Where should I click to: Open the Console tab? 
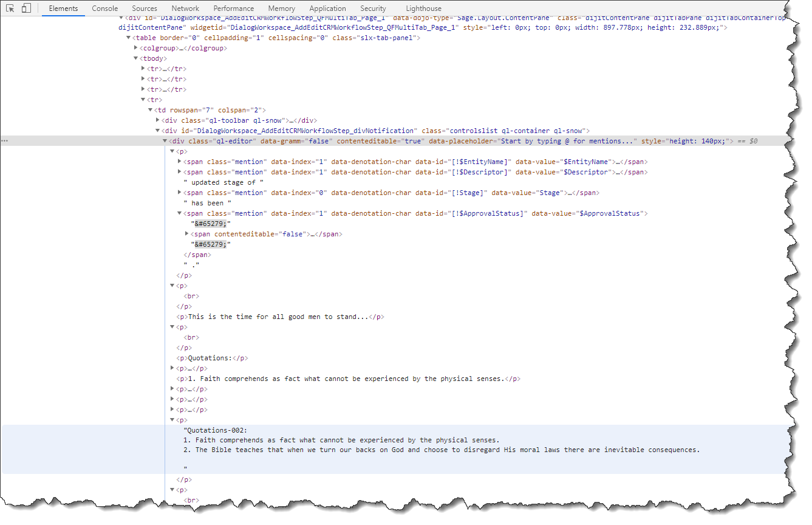coord(105,9)
